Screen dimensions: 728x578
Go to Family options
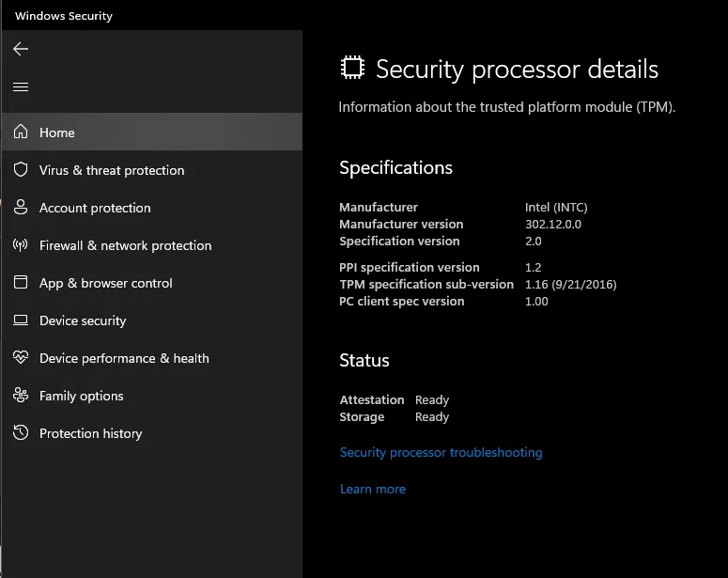[152, 396]
